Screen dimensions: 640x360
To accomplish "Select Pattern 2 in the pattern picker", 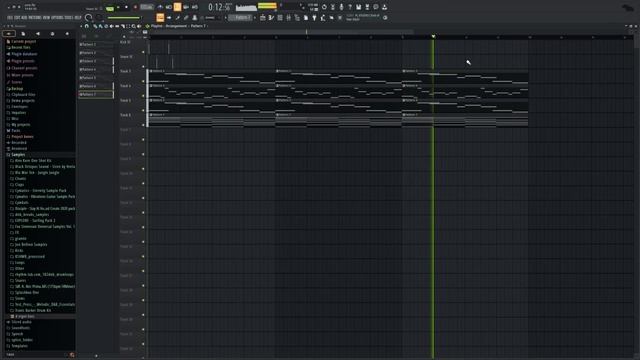I will click(96, 53).
